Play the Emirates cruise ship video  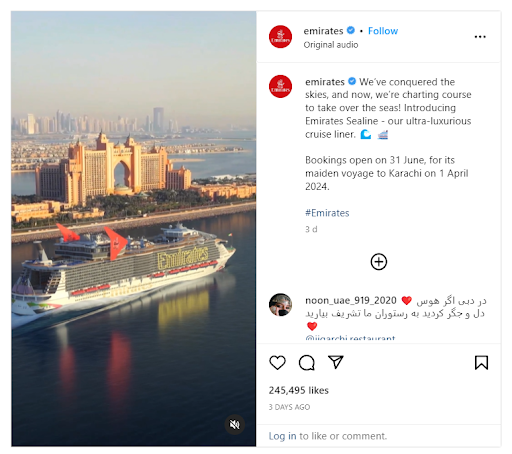pos(134,229)
